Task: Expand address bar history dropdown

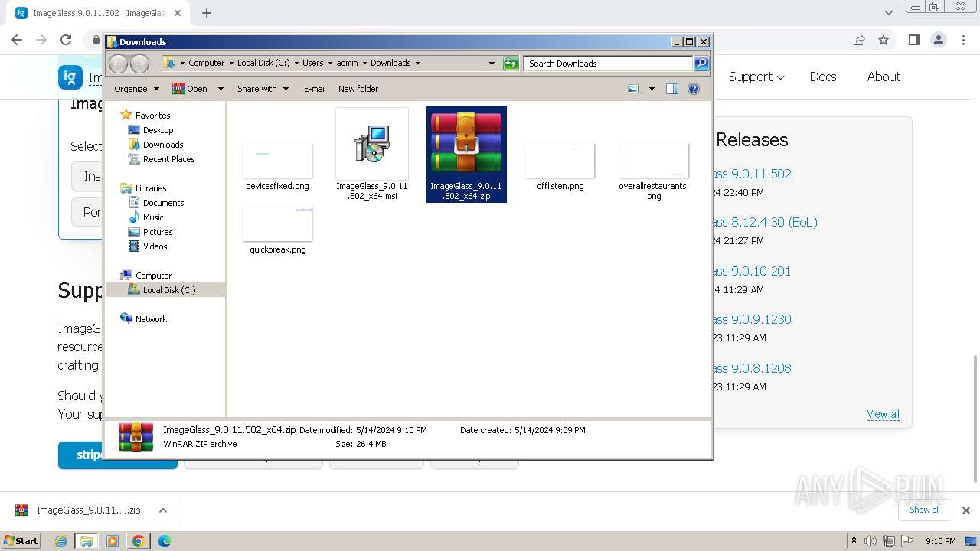Action: pos(492,64)
